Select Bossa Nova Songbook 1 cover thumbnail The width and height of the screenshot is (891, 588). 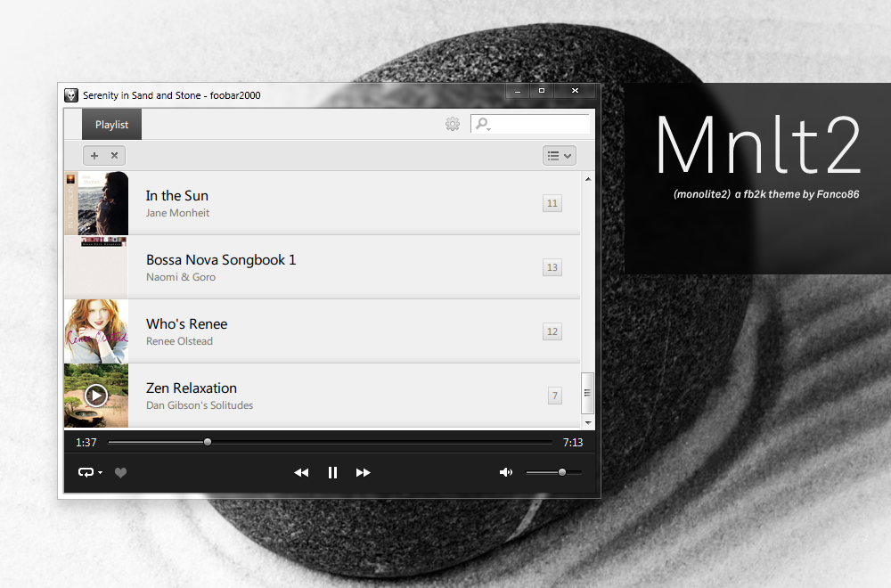(x=96, y=267)
